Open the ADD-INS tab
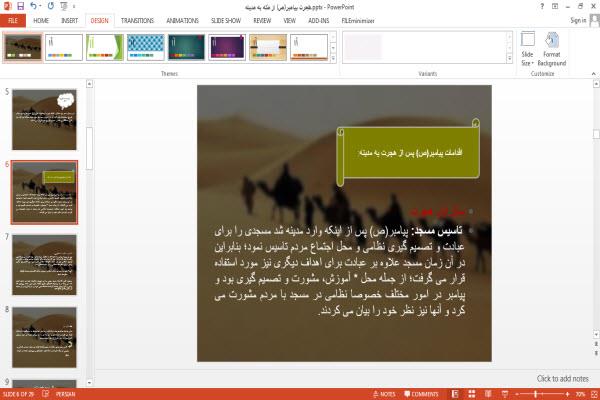 pyautogui.click(x=318, y=21)
